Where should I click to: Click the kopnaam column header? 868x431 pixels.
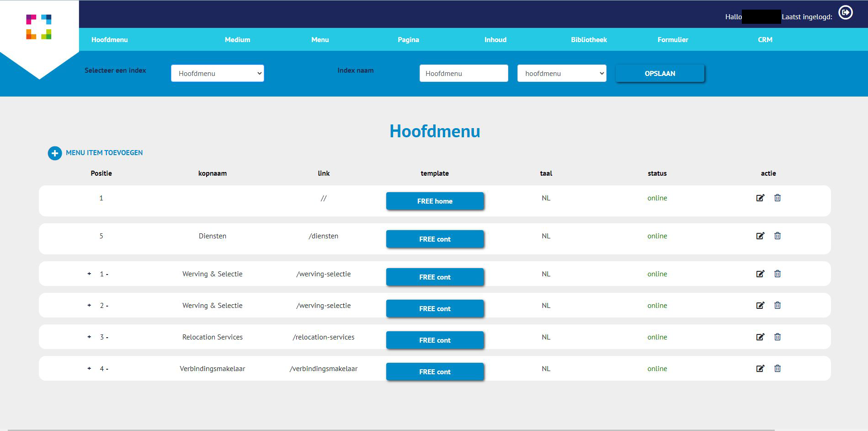pos(213,173)
